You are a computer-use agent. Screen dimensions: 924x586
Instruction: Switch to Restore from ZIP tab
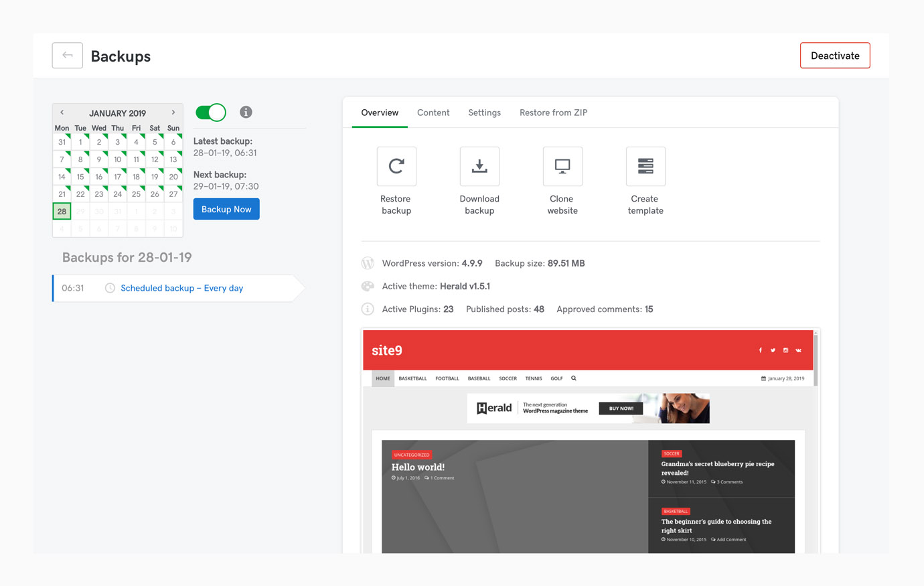click(x=553, y=113)
